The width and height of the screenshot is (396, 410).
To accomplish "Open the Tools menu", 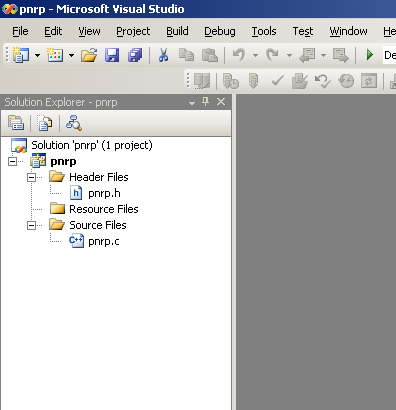I will point(264,31).
